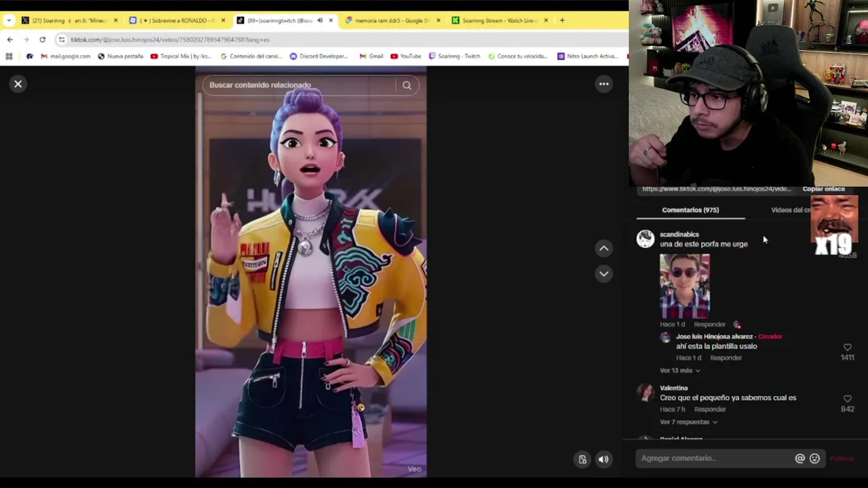Toggle auto-scroll icon next to the volume button

click(x=582, y=460)
